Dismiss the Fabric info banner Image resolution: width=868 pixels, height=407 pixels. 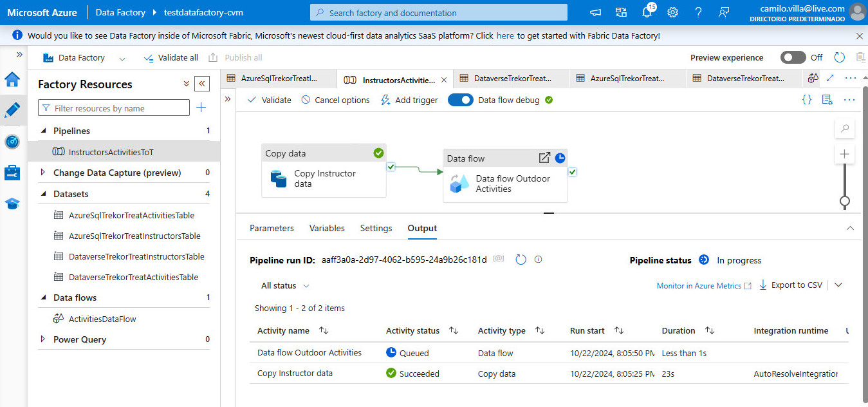point(860,36)
